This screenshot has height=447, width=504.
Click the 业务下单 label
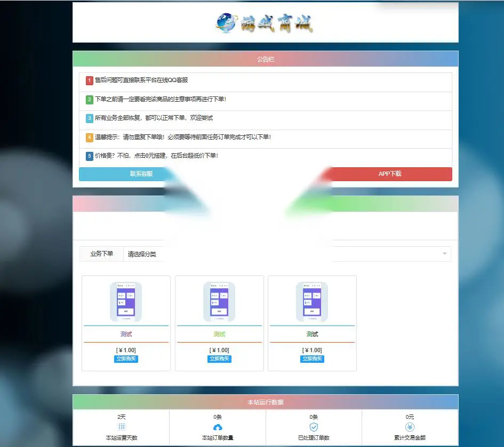click(101, 254)
